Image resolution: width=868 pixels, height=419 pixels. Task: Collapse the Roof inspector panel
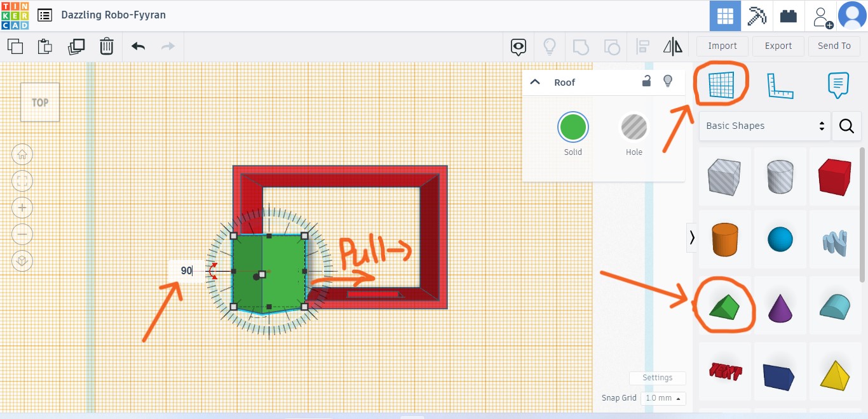coord(535,82)
